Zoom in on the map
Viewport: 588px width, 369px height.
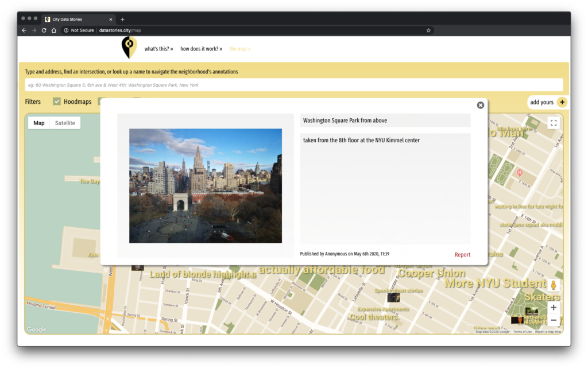pyautogui.click(x=554, y=308)
